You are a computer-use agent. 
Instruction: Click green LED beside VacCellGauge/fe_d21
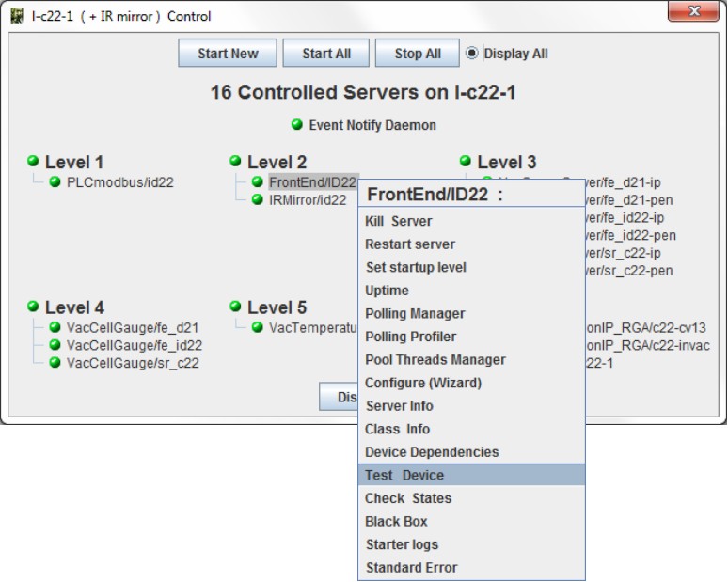[55, 327]
